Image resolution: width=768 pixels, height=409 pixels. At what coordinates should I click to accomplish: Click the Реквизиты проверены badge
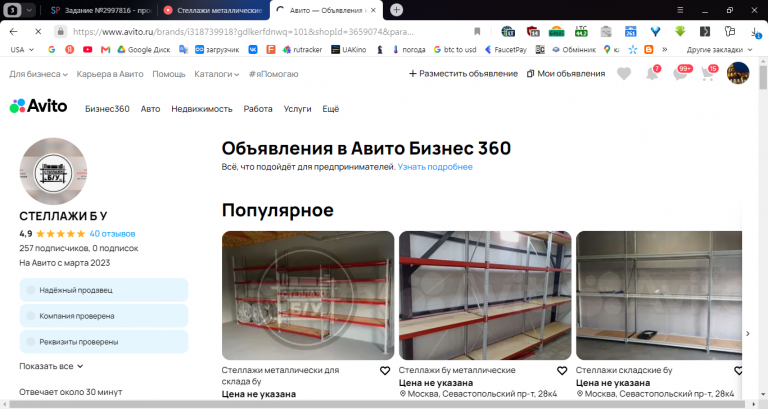(104, 342)
